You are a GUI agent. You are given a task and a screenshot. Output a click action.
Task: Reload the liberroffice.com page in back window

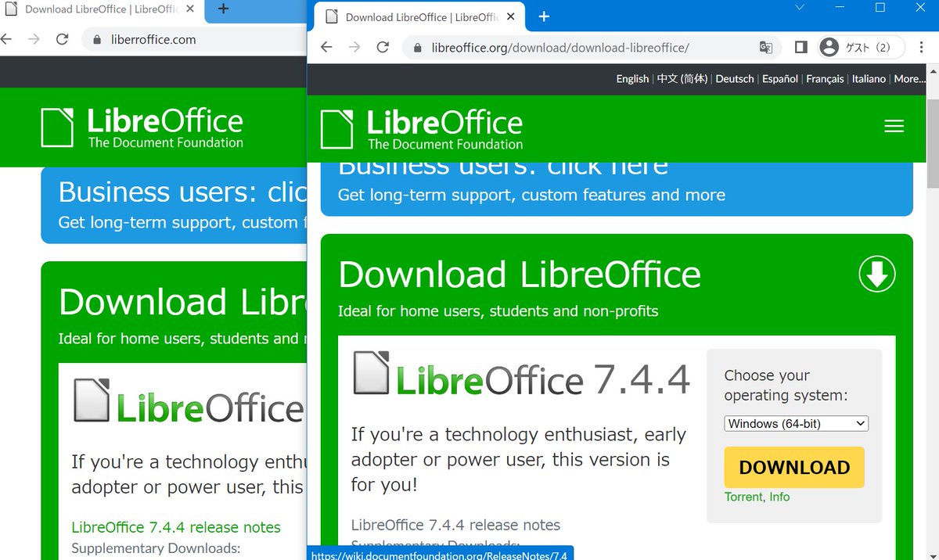pyautogui.click(x=62, y=39)
